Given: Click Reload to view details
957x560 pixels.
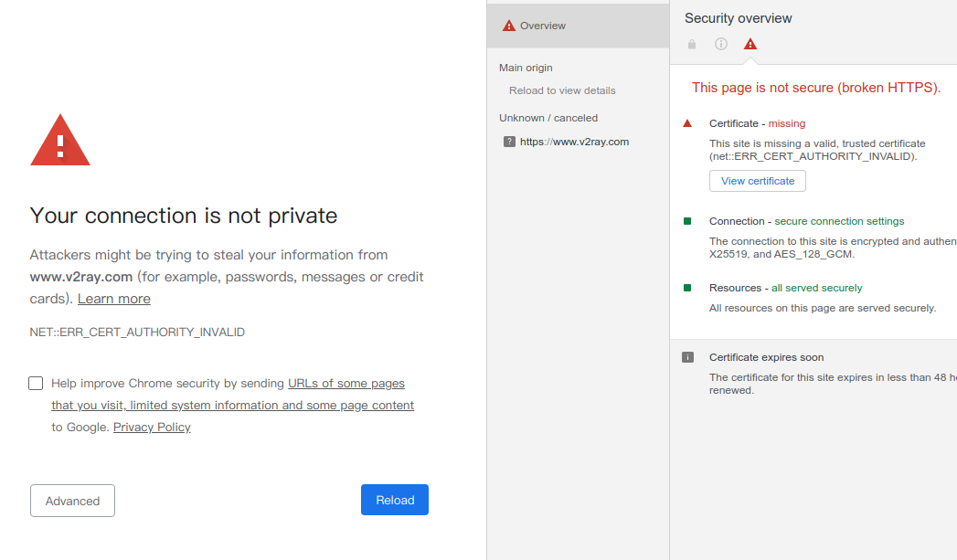Looking at the screenshot, I should pos(561,90).
